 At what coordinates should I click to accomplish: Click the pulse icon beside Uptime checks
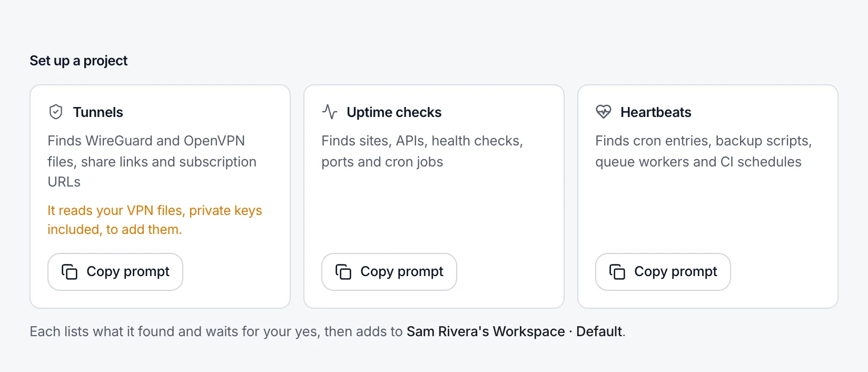coord(330,112)
